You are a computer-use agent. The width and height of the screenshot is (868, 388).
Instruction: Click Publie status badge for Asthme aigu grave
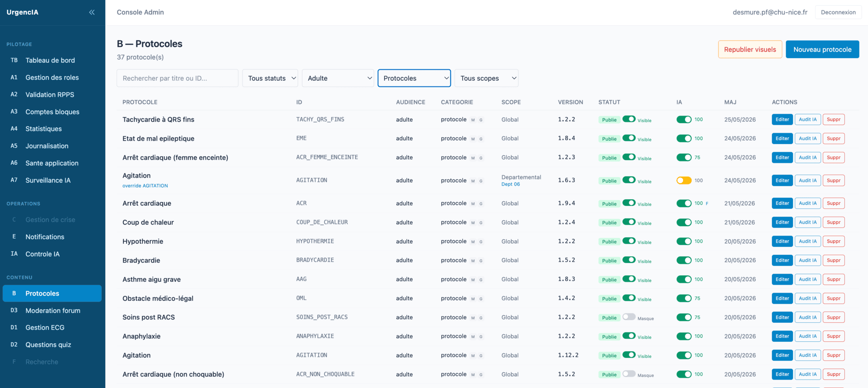[x=609, y=280]
